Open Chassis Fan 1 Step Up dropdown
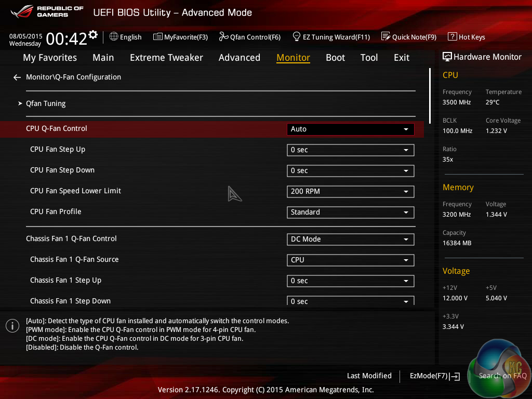The image size is (532, 399). (x=351, y=281)
